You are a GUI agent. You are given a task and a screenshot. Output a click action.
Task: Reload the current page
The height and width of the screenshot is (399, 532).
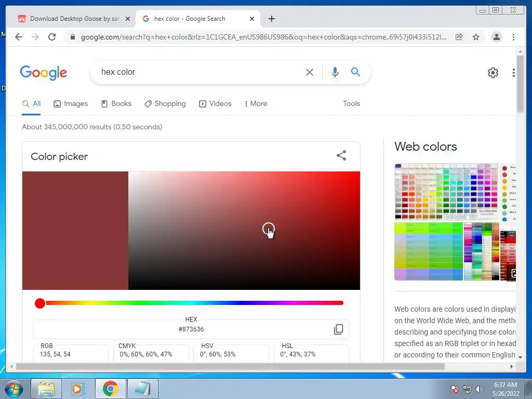coord(52,37)
